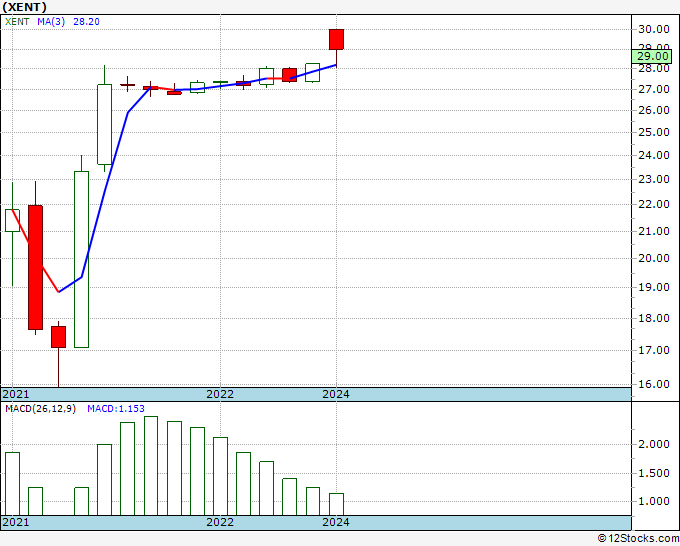680x546 pixels.
Task: Click the MA(3) indicator label
Action: (x=51, y=22)
